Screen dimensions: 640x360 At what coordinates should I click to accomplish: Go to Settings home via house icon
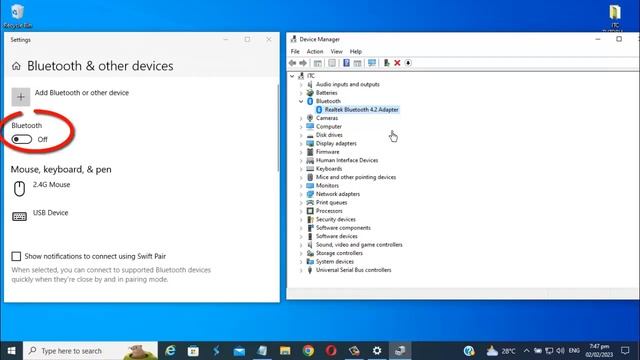(x=16, y=66)
